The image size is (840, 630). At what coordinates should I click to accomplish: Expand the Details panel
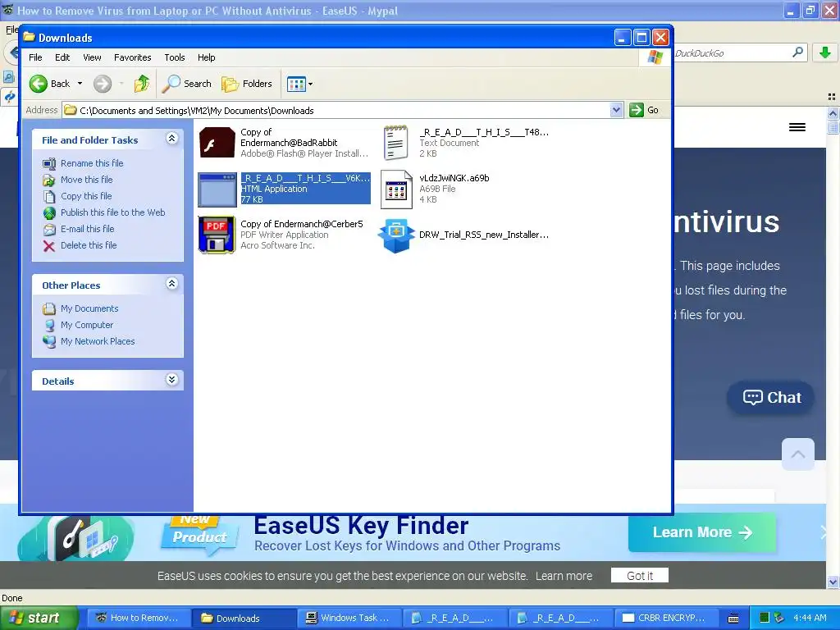click(x=172, y=380)
